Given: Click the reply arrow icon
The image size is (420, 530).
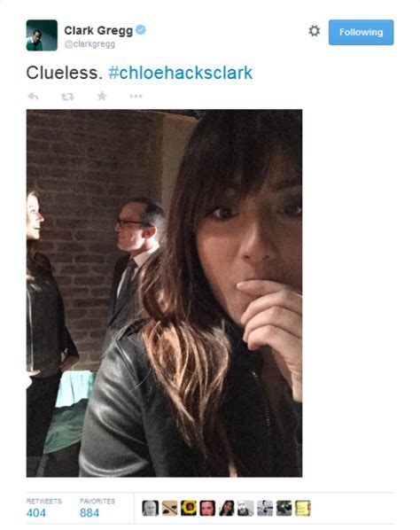Looking at the screenshot, I should tap(33, 97).
